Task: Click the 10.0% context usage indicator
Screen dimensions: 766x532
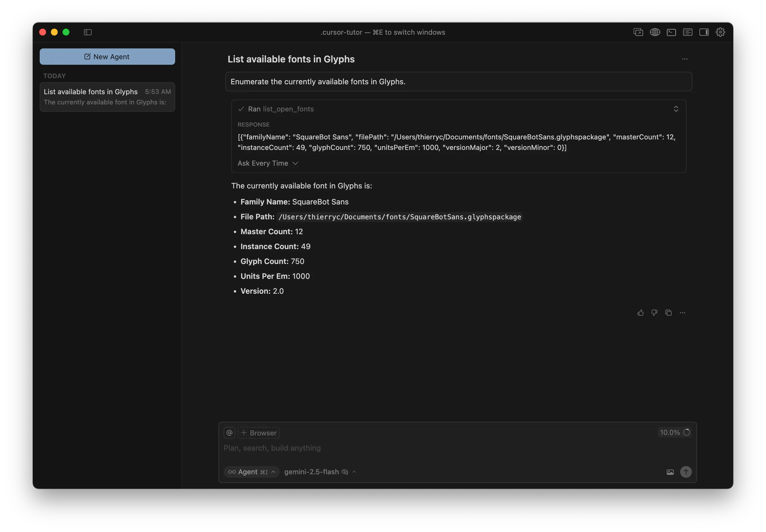Action: tap(675, 432)
